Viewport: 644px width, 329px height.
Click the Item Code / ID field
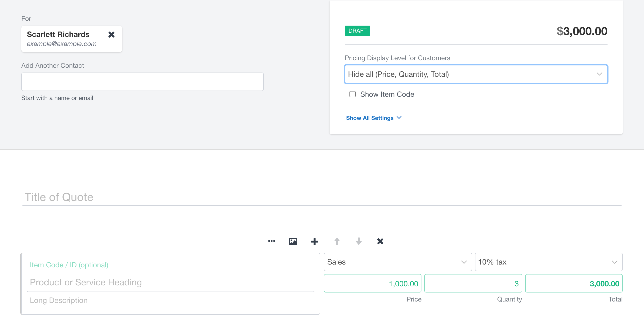click(x=170, y=265)
